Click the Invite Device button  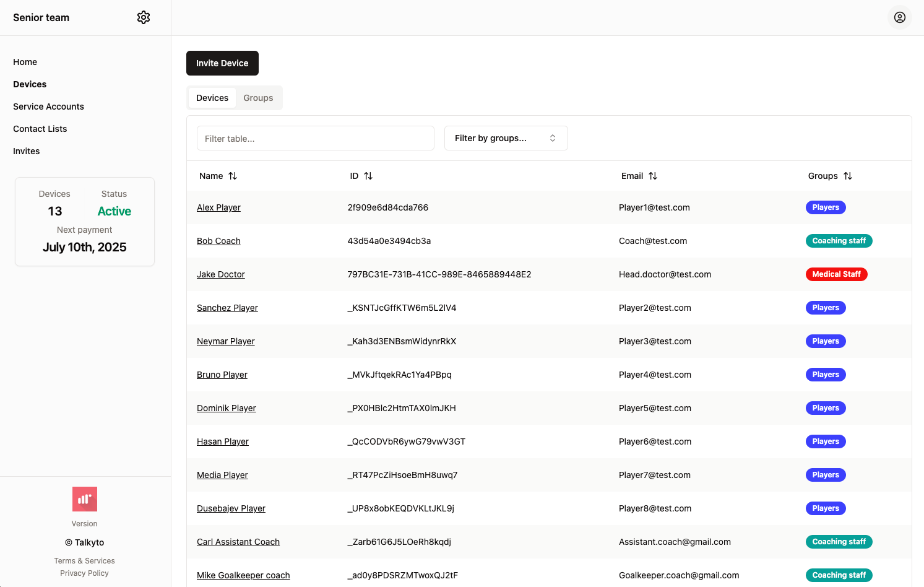tap(222, 63)
